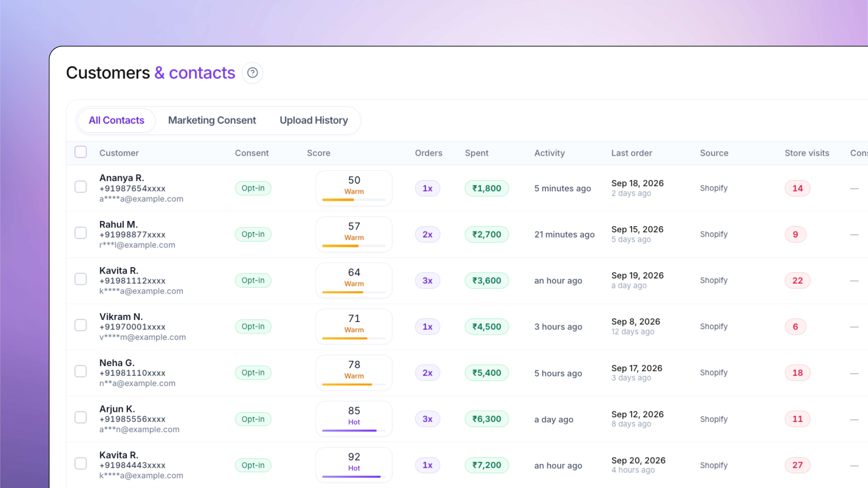868x488 pixels.
Task: Click the store visits badge 11
Action: (797, 419)
